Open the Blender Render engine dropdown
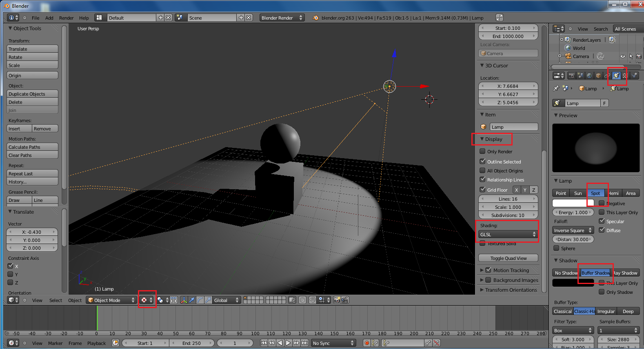Image resolution: width=644 pixels, height=349 pixels. (282, 18)
